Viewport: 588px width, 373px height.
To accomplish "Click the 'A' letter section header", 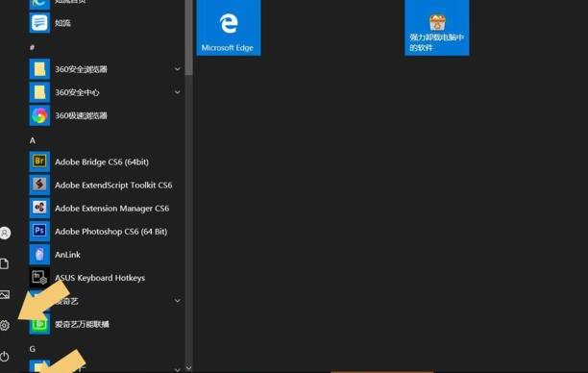I will (33, 140).
